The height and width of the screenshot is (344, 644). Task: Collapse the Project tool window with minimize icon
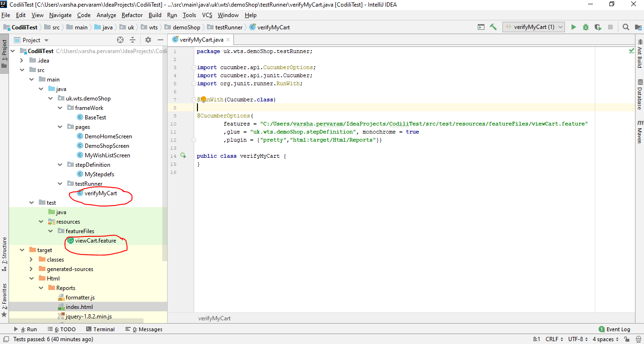click(x=160, y=40)
